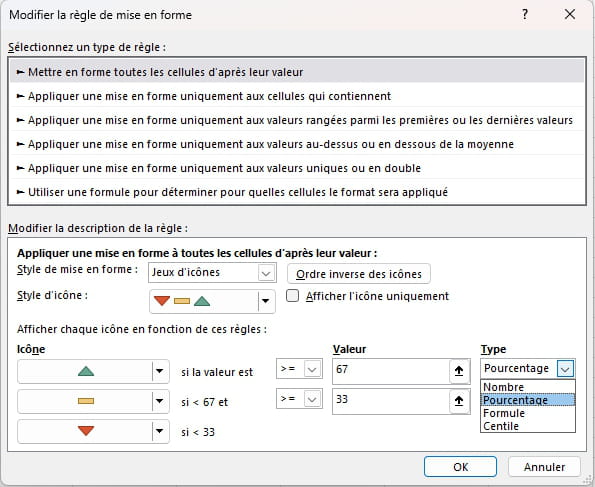
Task: Open the Style d'icône triangles selector
Action: tap(212, 301)
